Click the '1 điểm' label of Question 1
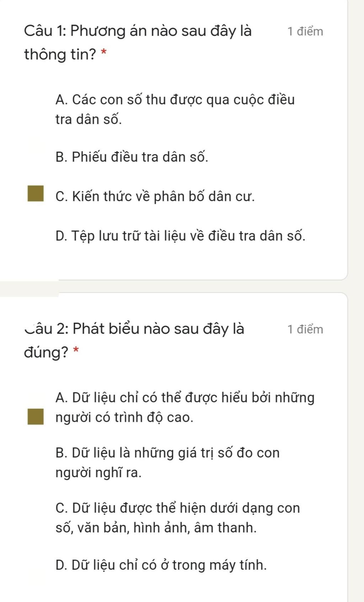 305,32
